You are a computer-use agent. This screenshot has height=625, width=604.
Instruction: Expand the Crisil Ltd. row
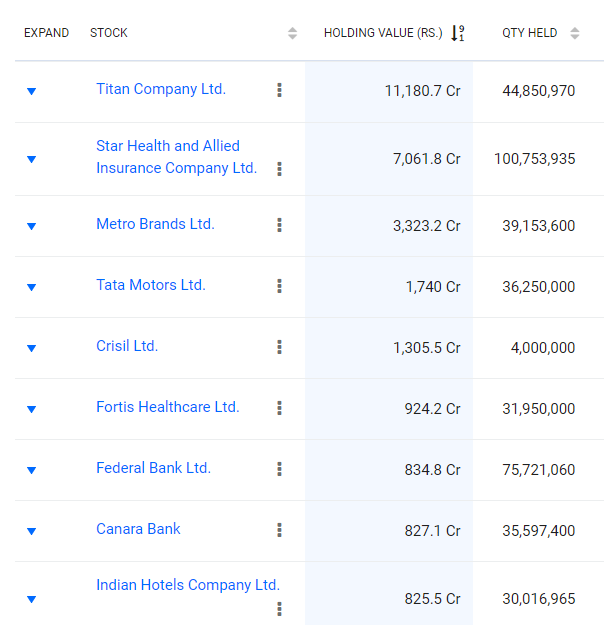pos(31,348)
